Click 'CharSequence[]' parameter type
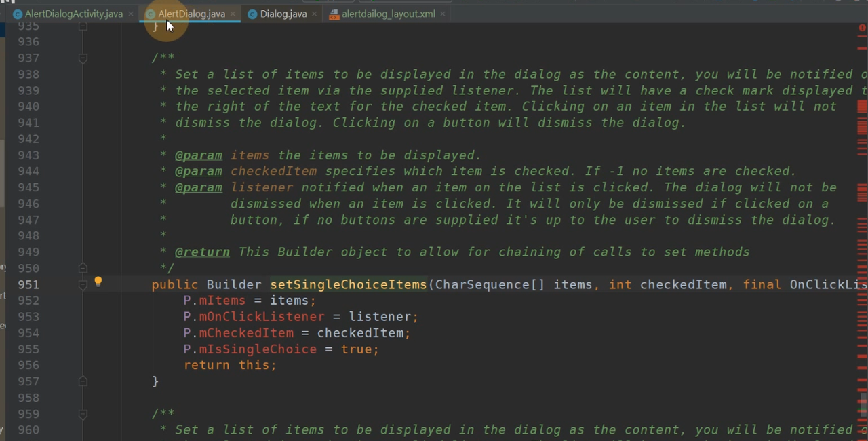Image resolution: width=868 pixels, height=441 pixels. click(490, 284)
